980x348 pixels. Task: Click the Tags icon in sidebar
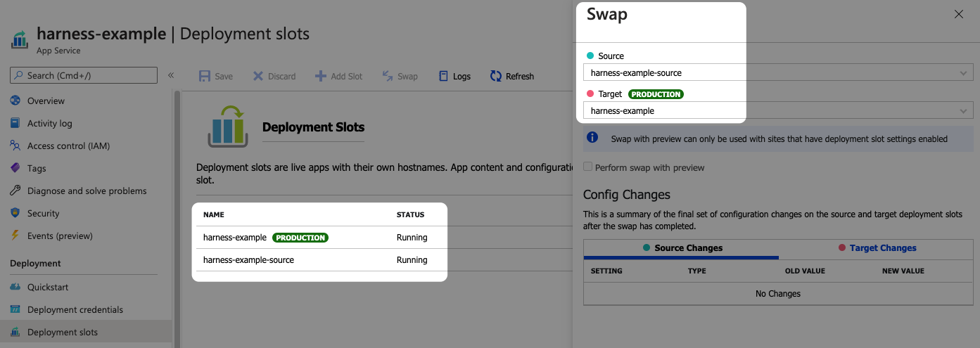15,168
